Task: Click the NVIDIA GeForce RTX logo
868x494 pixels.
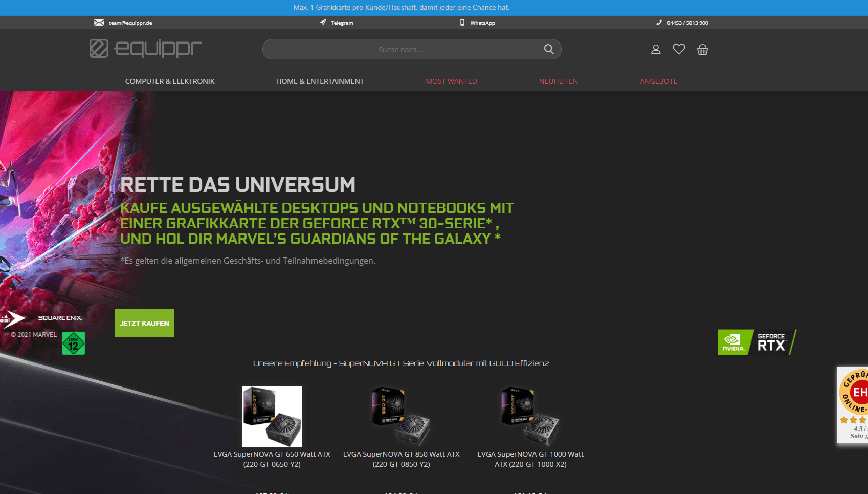Action: pos(757,342)
